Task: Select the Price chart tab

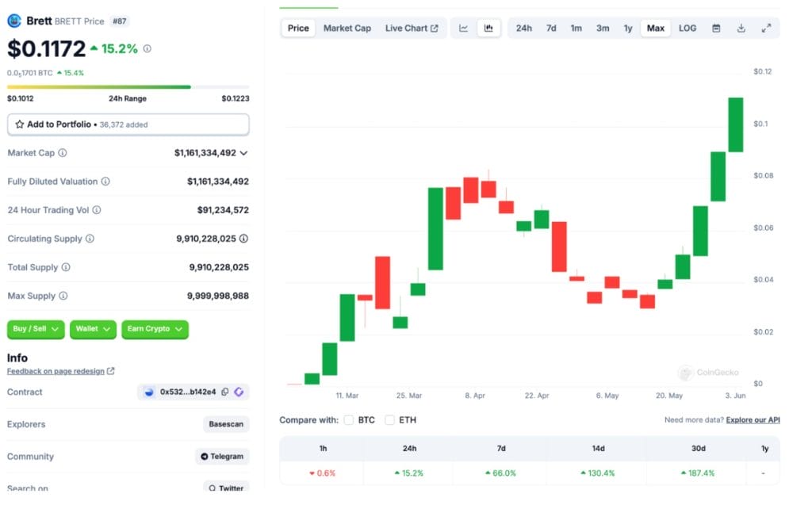Action: pos(298,29)
